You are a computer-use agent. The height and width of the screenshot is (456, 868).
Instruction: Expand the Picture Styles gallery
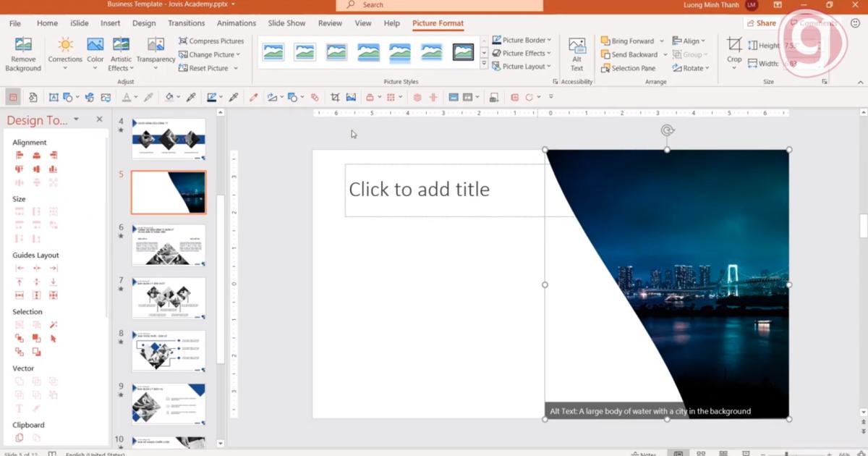point(483,64)
